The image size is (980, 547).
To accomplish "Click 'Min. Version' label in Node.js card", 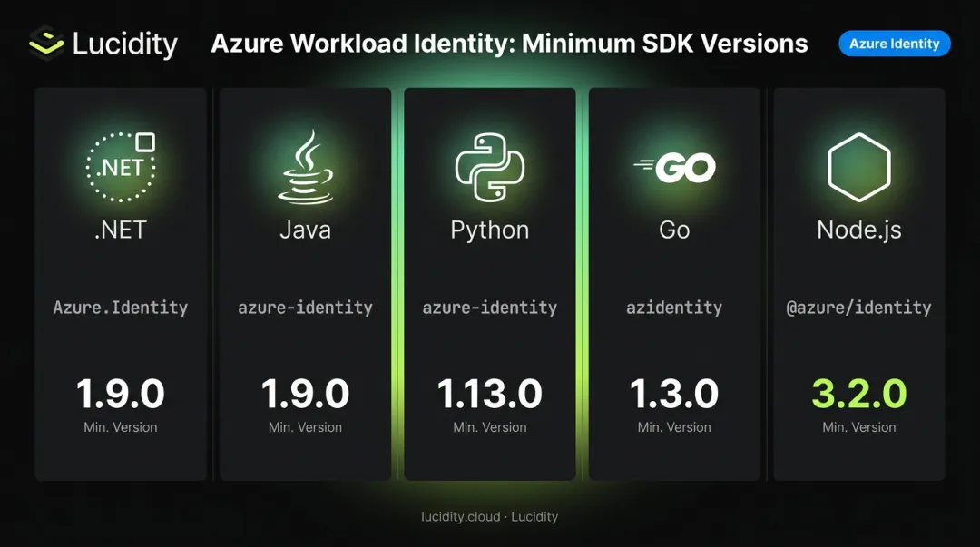I will (x=859, y=427).
